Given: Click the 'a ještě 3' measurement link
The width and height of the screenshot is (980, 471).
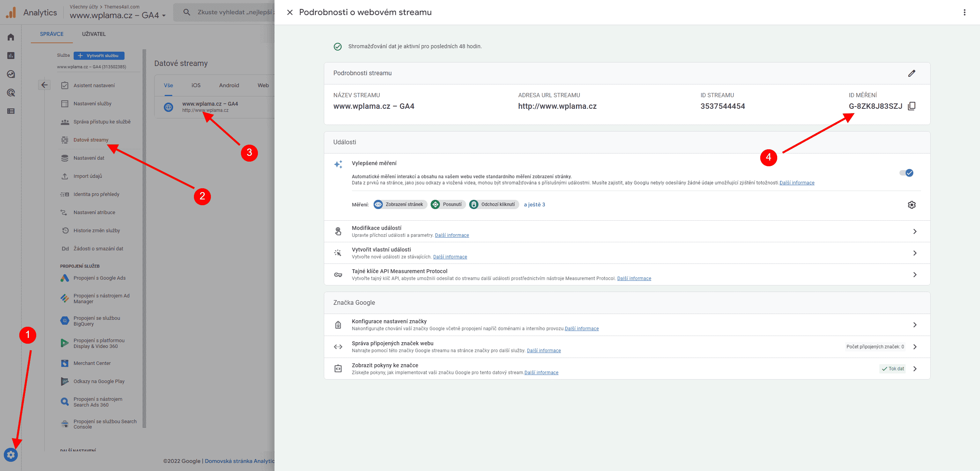Looking at the screenshot, I should (x=534, y=205).
